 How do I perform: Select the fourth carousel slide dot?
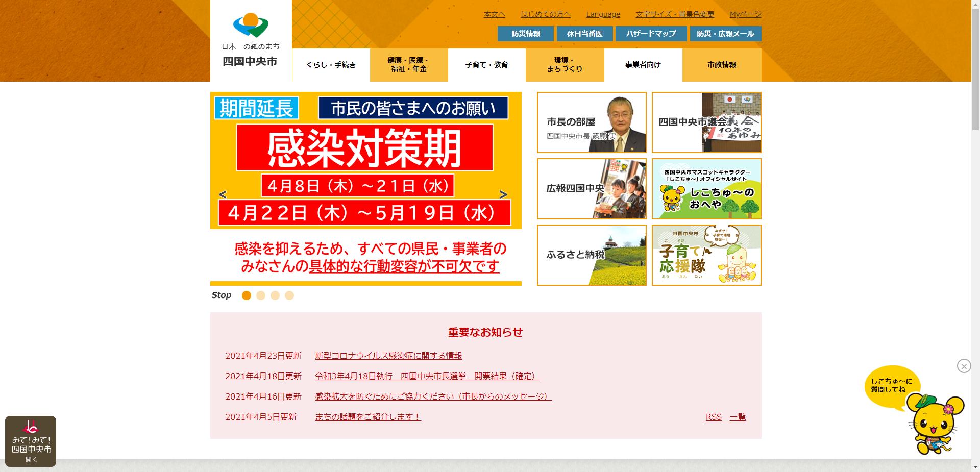289,295
